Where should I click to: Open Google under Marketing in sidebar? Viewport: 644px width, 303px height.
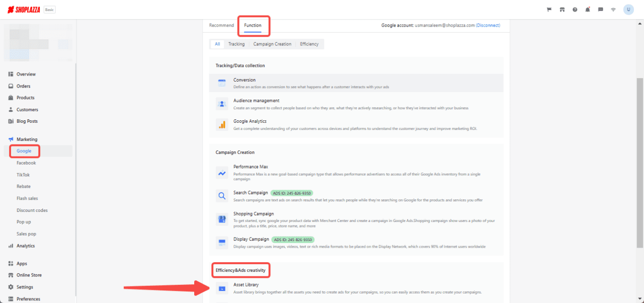pos(24,151)
